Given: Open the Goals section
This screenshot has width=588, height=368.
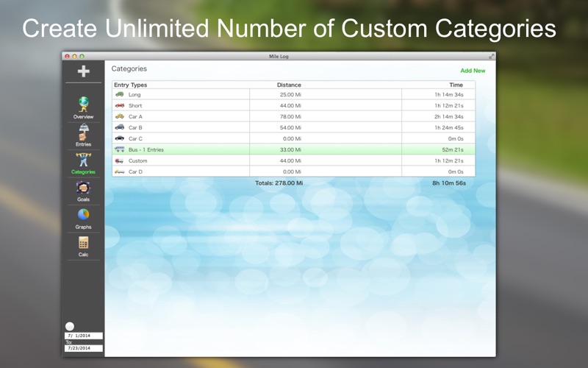Looking at the screenshot, I should (83, 189).
